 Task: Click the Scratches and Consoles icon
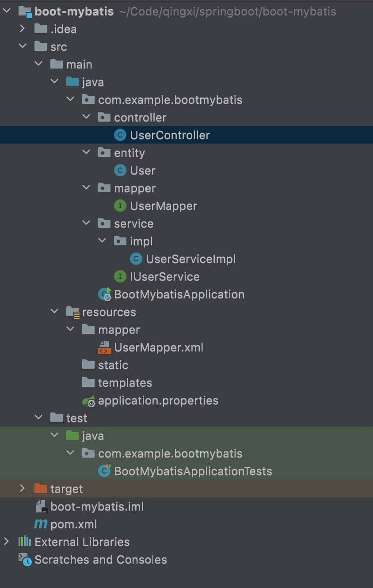[x=25, y=560]
